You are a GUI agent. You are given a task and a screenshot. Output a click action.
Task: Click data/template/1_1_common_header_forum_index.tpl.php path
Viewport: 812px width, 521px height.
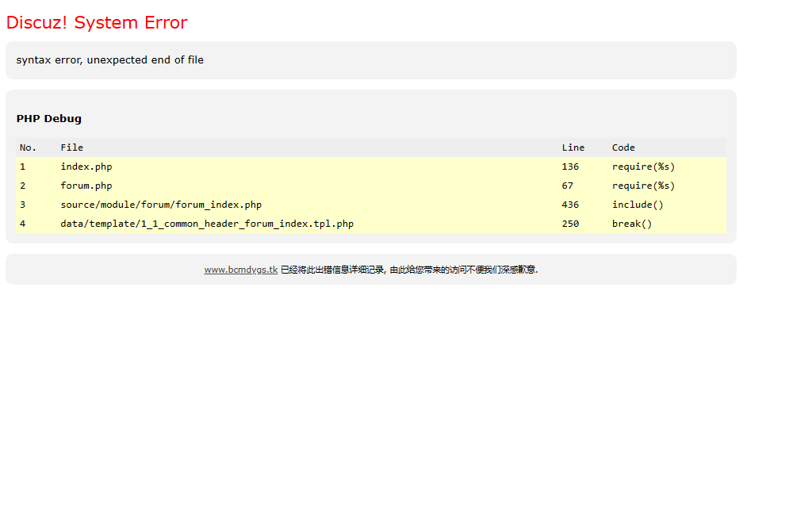(207, 224)
